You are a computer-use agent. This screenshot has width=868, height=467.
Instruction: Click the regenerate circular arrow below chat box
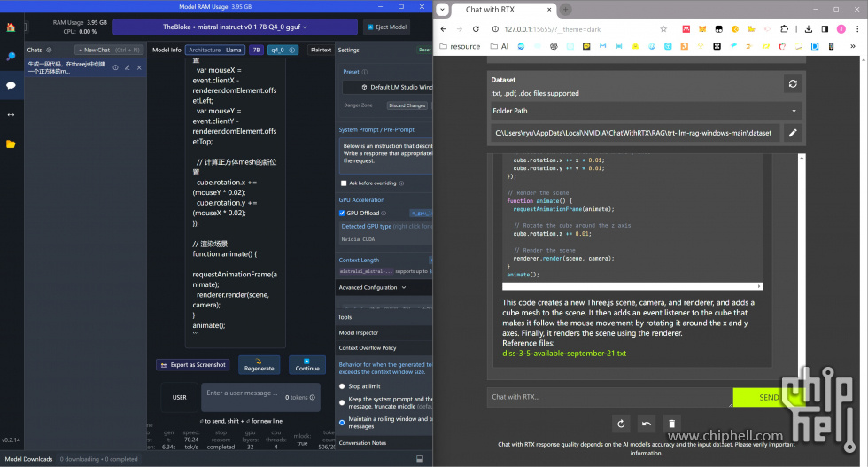coord(621,424)
